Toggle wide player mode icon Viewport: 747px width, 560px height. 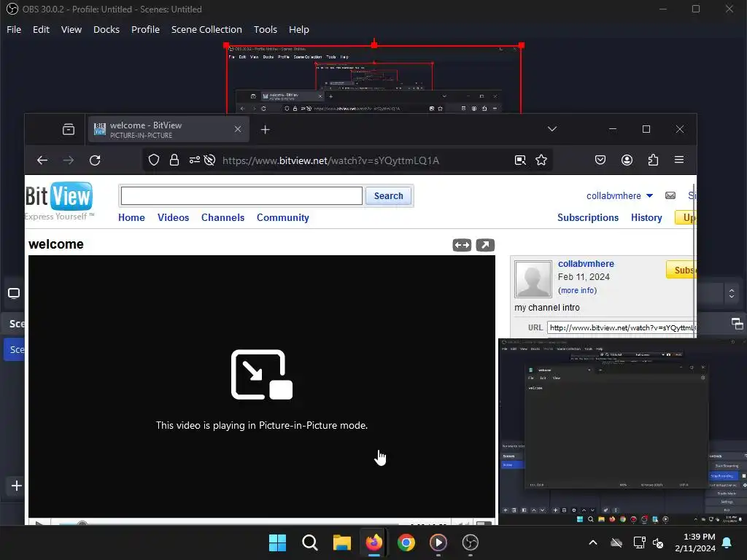coord(462,245)
